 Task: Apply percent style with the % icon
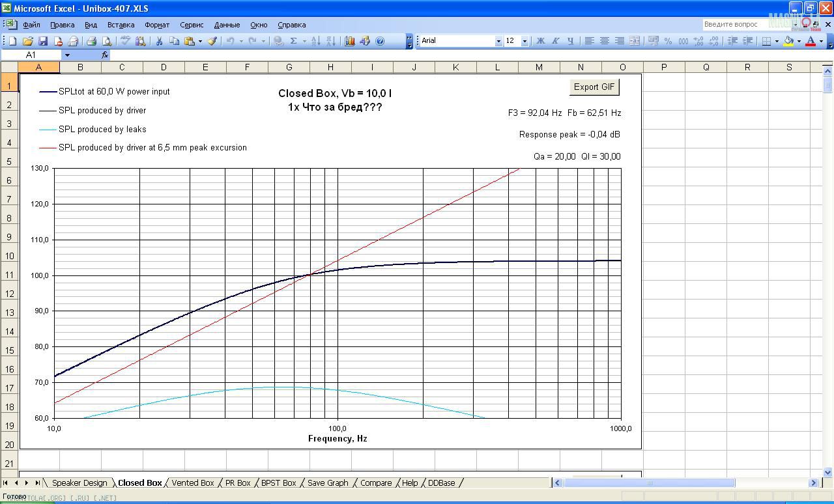(668, 41)
